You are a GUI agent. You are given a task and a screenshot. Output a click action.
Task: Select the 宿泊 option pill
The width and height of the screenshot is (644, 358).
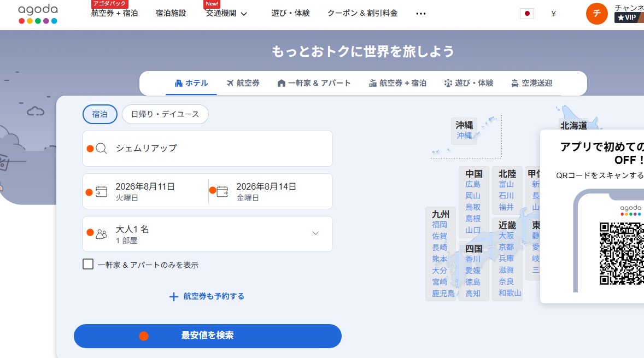(100, 114)
